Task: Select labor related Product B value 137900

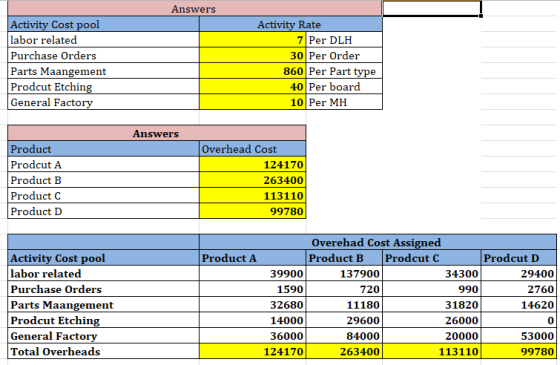Action: pos(344,273)
